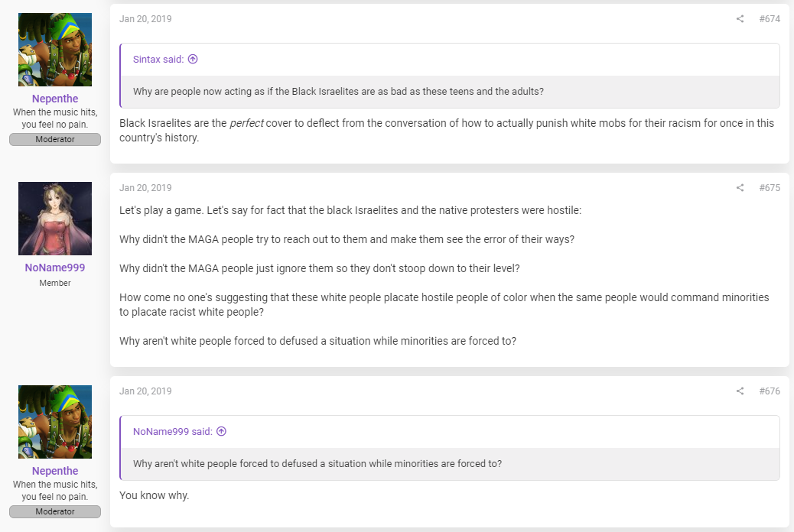Visit Nepenthe's profile from post #676
This screenshot has height=532, width=794.
55,471
